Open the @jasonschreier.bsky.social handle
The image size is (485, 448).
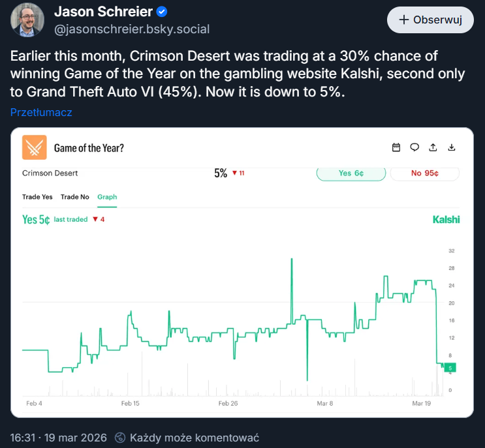coord(131,29)
